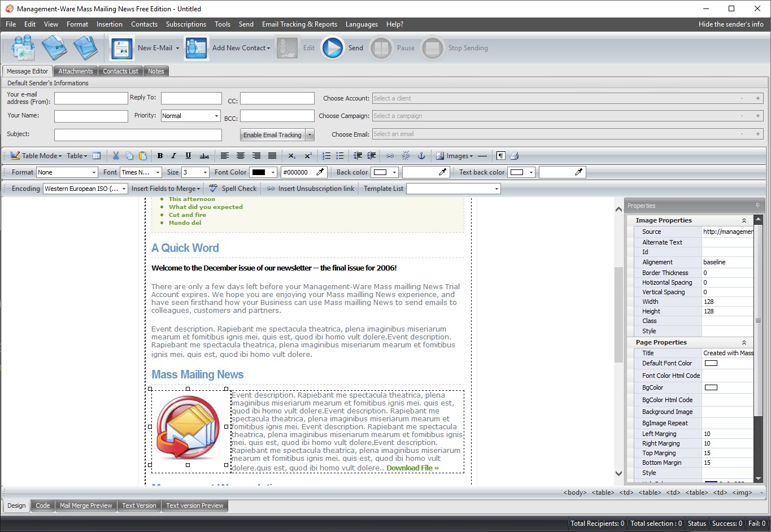The height and width of the screenshot is (532, 771).
Task: Open Email Tracking & Reports menu
Action: coord(299,24)
